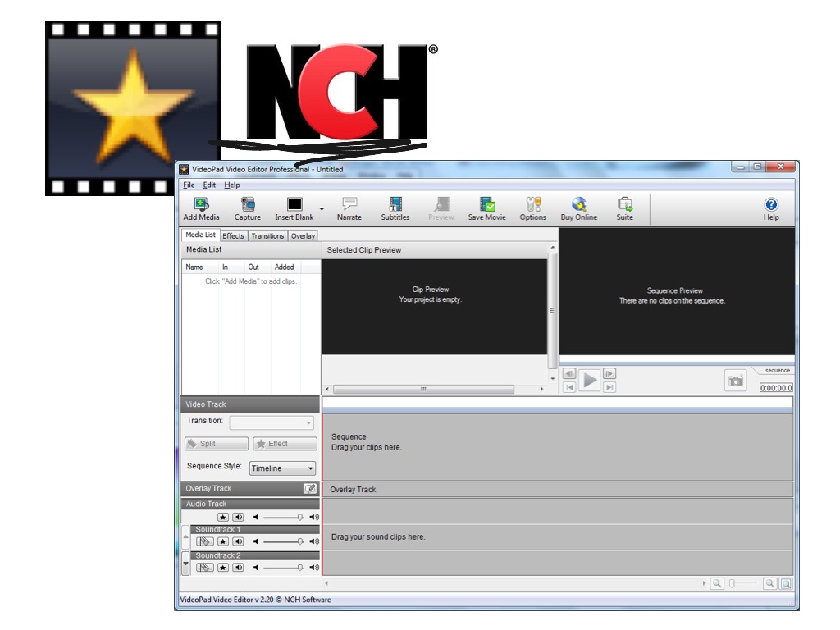Zoom out the timeline magnifier icon
The image size is (840, 630).
pyautogui.click(x=717, y=583)
